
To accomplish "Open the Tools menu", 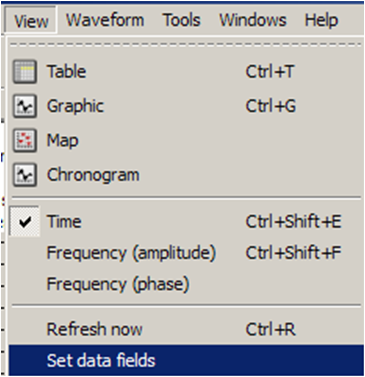I will (182, 20).
